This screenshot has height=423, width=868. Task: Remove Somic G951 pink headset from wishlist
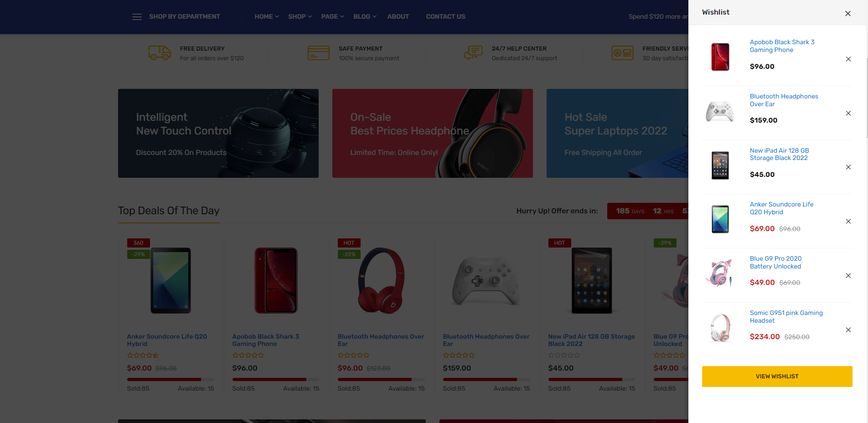click(x=848, y=330)
